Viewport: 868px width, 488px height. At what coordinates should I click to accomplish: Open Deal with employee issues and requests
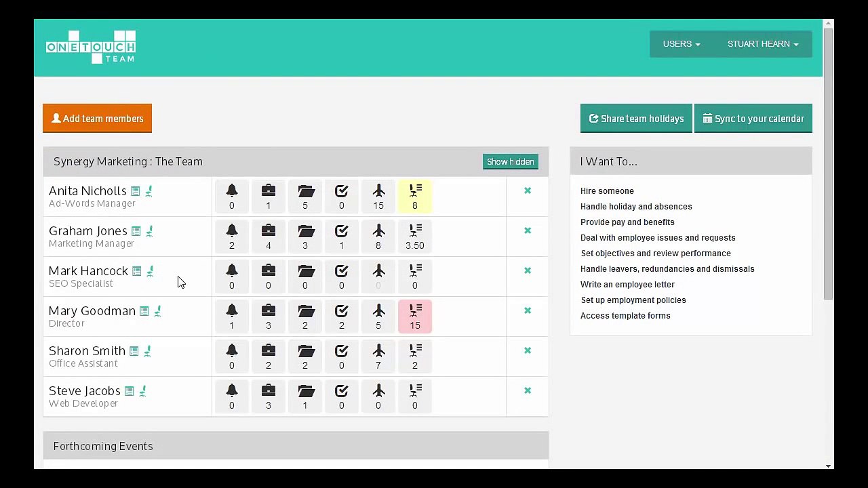point(658,238)
